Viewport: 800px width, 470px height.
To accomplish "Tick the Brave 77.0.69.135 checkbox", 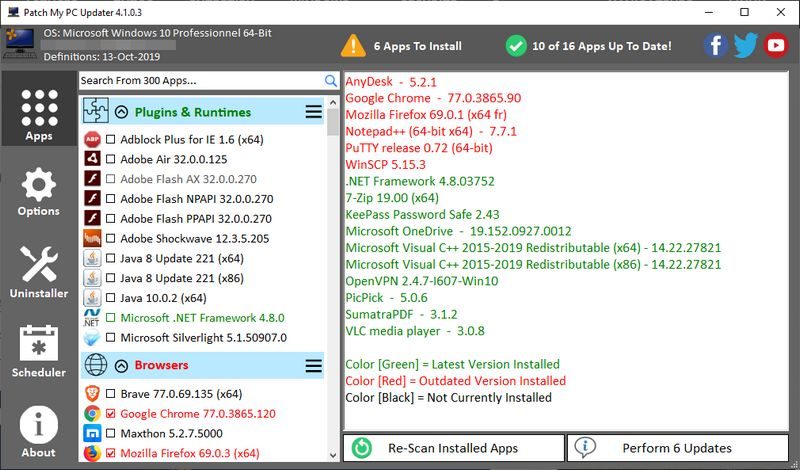I will [x=111, y=394].
